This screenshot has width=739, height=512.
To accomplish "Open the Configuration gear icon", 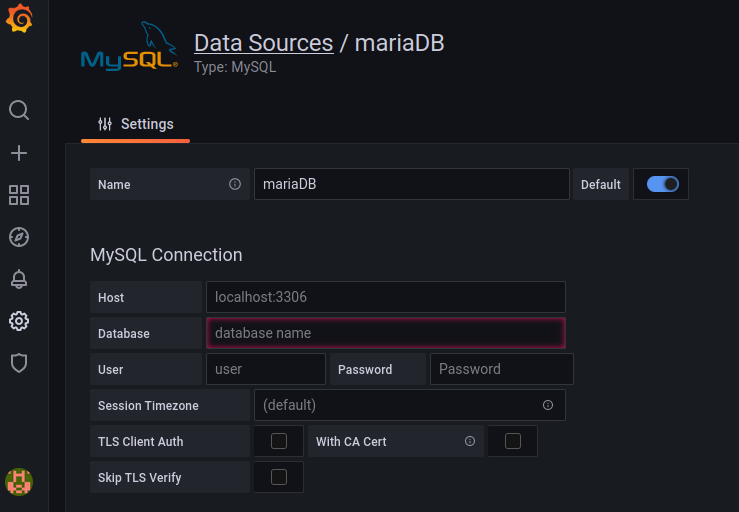I will click(19, 321).
